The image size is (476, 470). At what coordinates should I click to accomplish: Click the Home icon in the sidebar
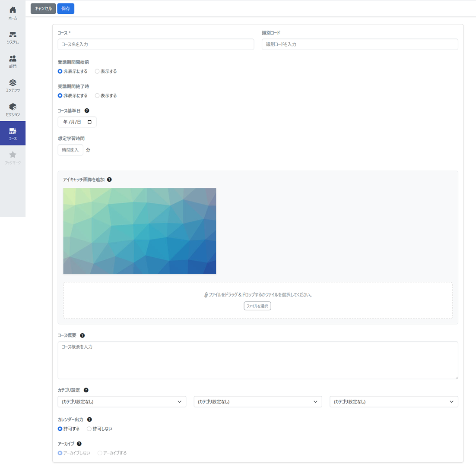pos(13,10)
